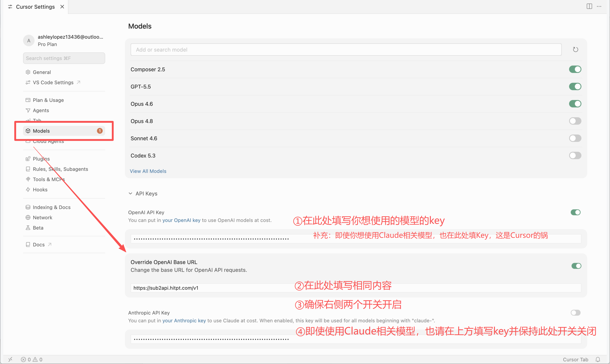This screenshot has width=610, height=364.
Task: Collapse the API Keys section chevron
Action: pyautogui.click(x=130, y=193)
